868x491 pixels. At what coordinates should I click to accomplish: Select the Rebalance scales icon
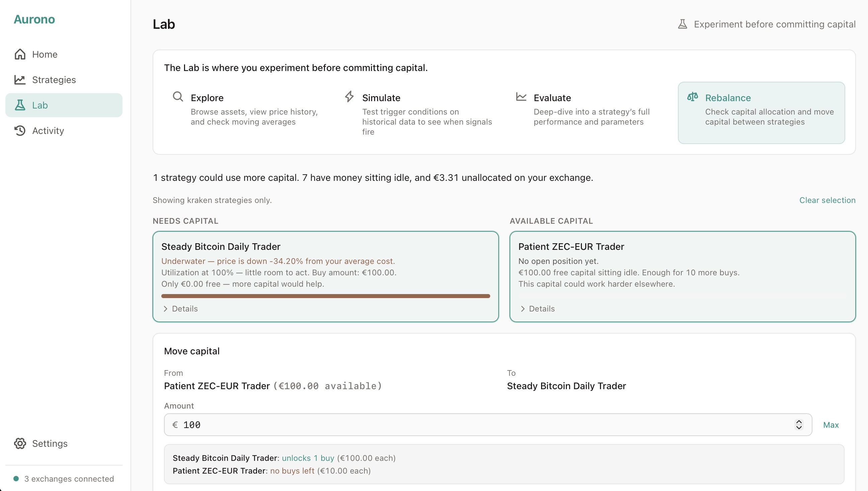pyautogui.click(x=692, y=97)
